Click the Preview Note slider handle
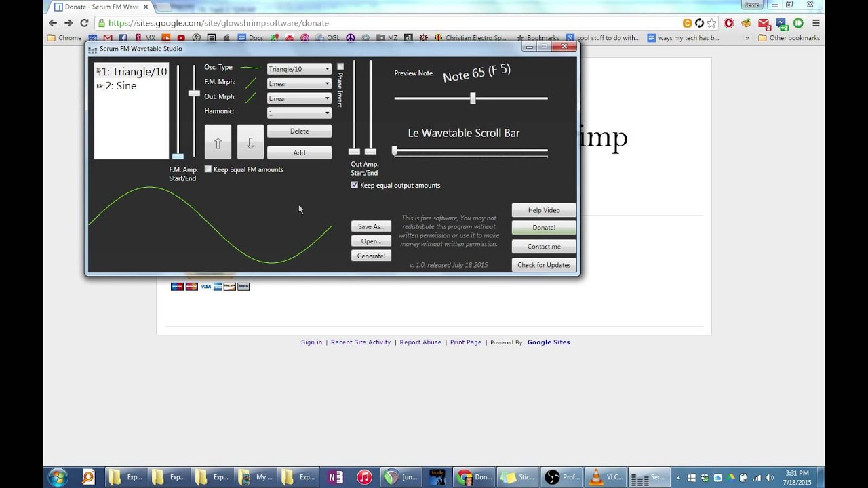The width and height of the screenshot is (868, 488). [x=473, y=98]
